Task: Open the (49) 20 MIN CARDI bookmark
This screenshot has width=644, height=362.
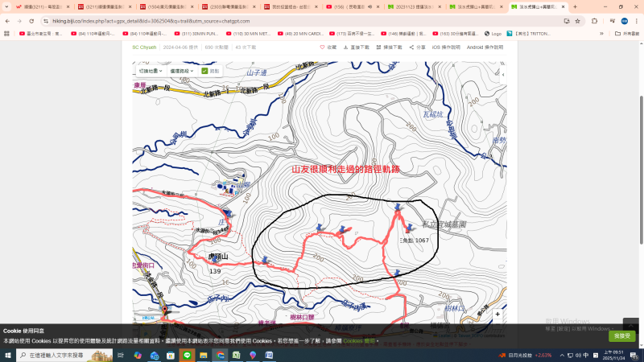Action: click(x=299, y=34)
